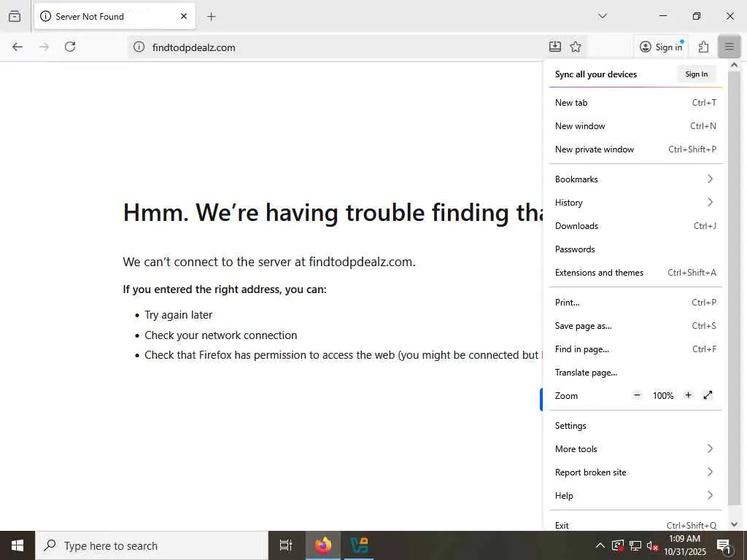Reload the current page
747x560 pixels.
(70, 47)
